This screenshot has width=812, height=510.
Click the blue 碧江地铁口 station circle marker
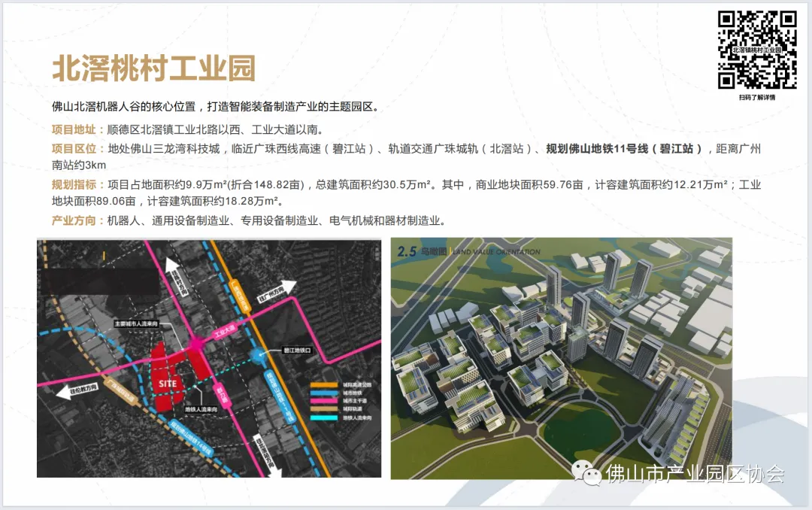[x=259, y=354]
